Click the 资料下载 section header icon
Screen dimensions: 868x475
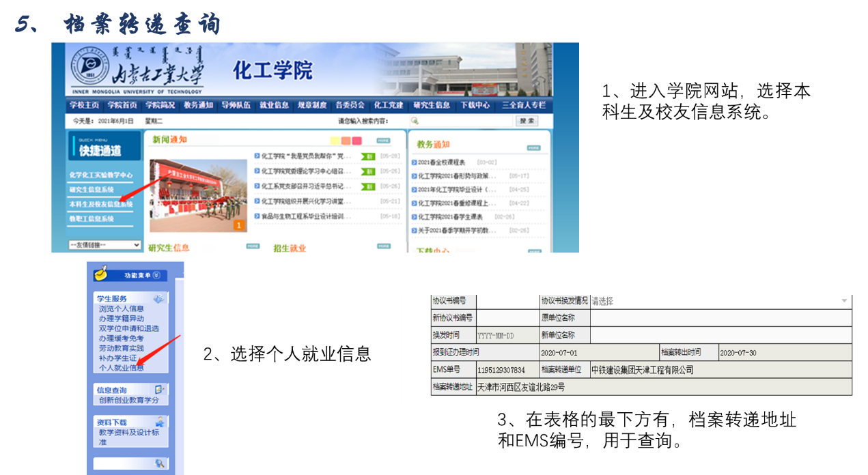(x=158, y=422)
